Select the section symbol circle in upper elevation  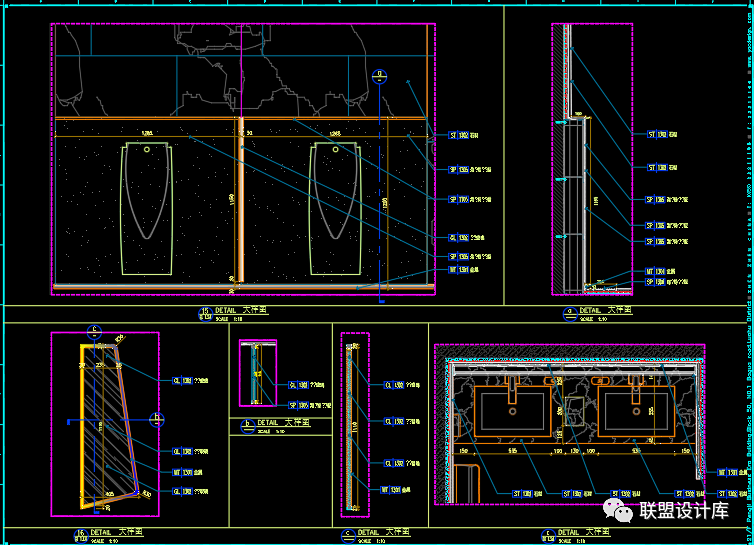tap(380, 75)
